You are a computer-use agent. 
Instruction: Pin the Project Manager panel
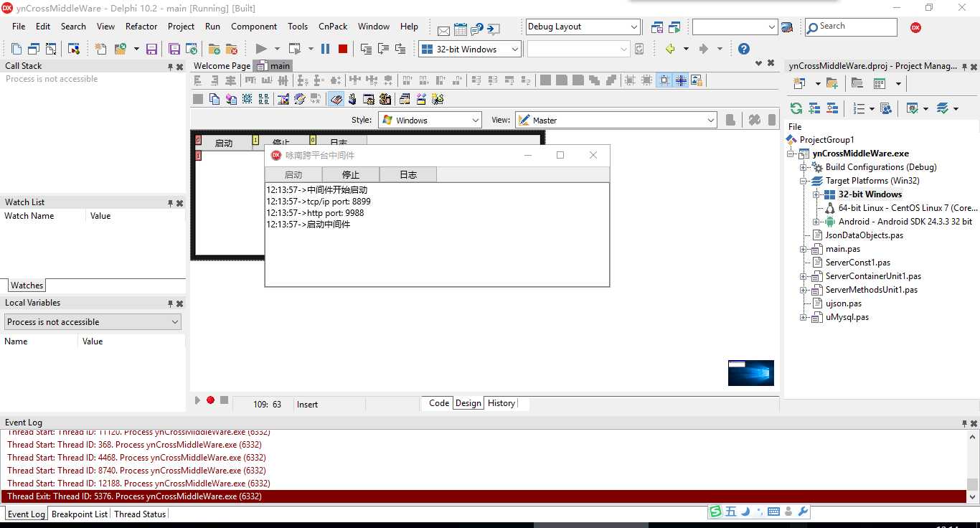click(964, 67)
